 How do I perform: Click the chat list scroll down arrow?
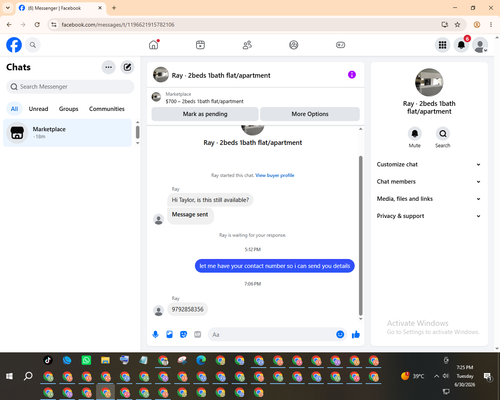coord(137,143)
